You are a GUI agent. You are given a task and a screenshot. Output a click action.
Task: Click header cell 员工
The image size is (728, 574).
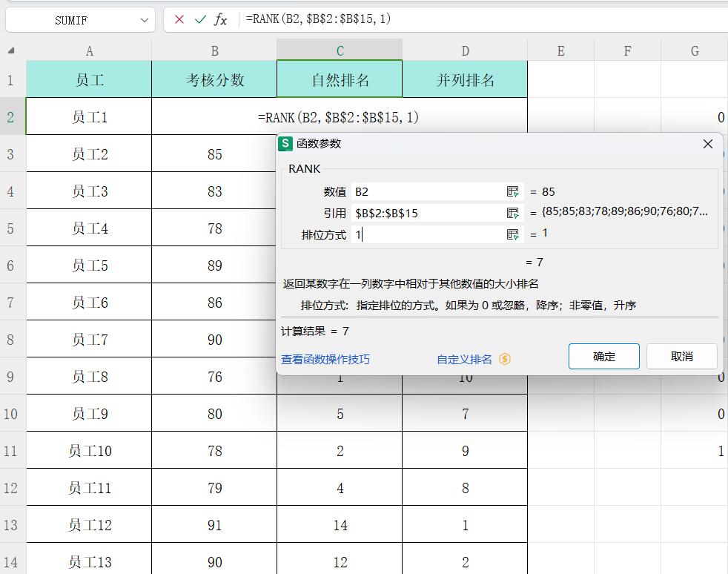point(89,80)
